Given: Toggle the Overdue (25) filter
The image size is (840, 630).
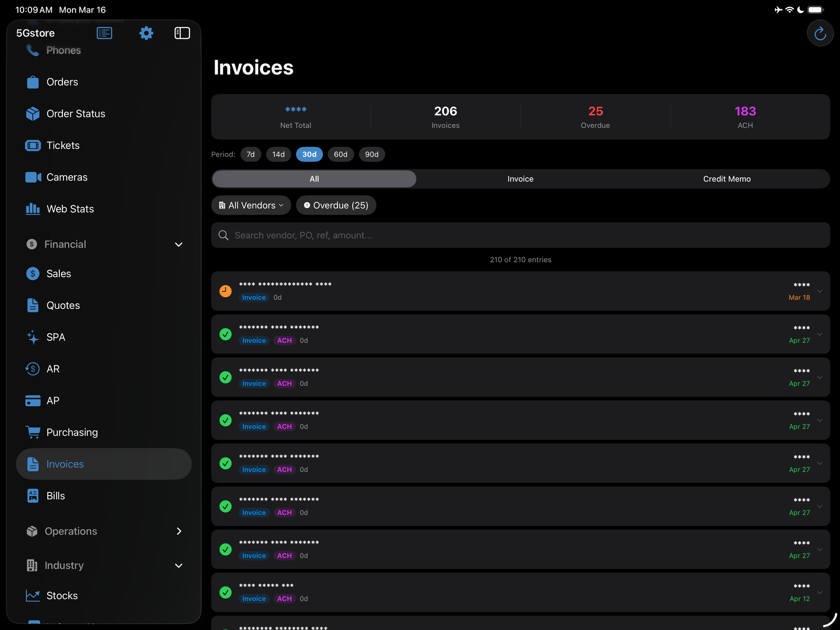Looking at the screenshot, I should pos(336,205).
